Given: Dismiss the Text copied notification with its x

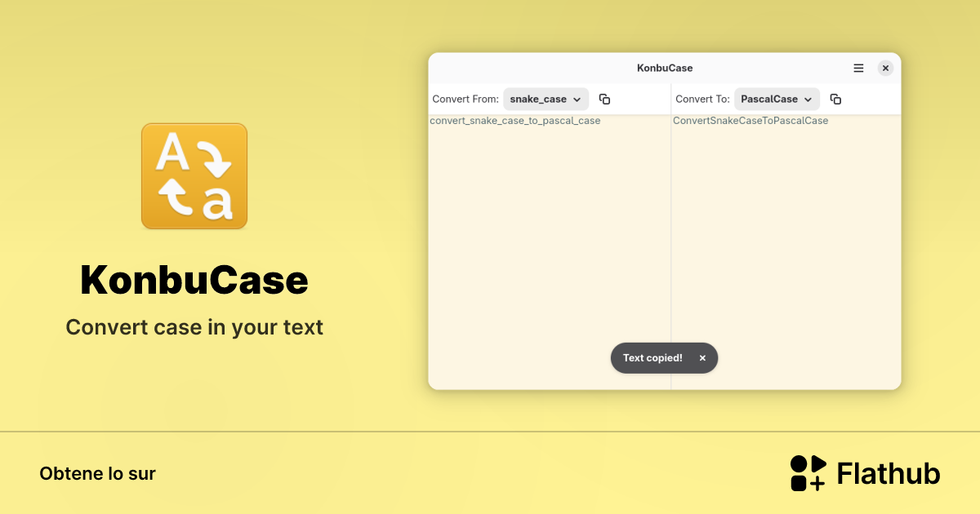Looking at the screenshot, I should point(702,357).
